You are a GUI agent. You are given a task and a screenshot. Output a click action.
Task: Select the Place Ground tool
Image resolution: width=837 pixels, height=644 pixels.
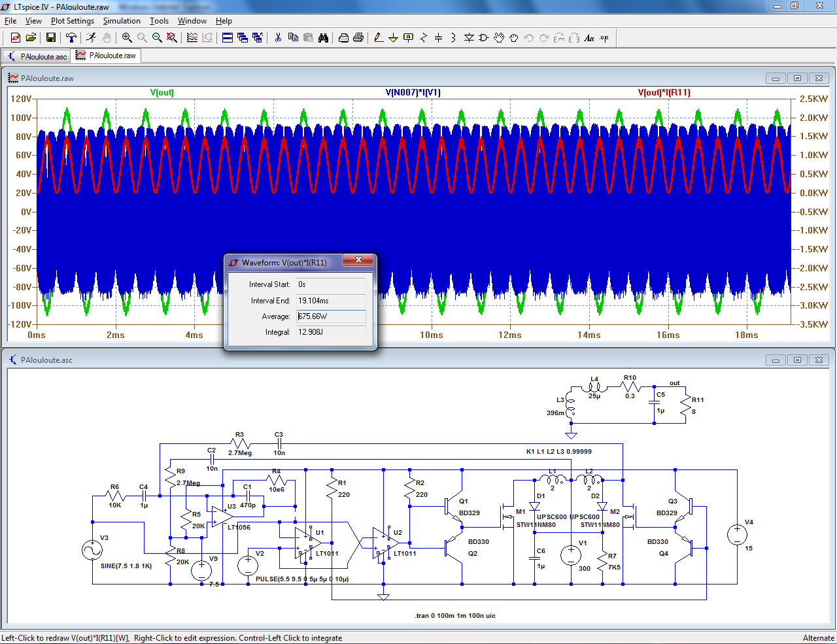click(x=393, y=38)
